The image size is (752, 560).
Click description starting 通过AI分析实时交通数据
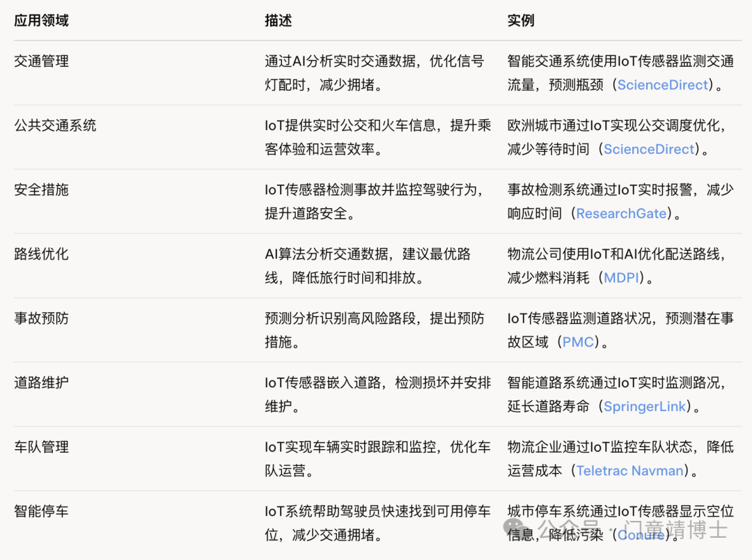[x=375, y=73]
